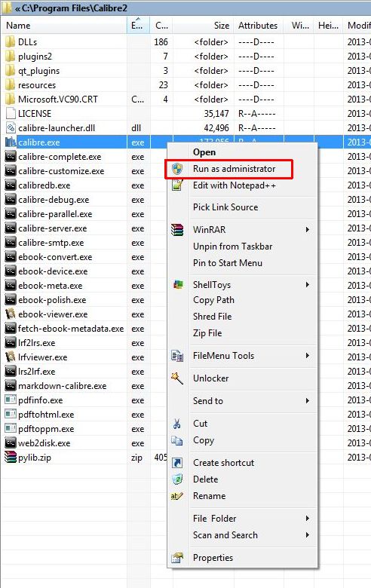Click the ebook-viewer.exe file icon
Screen dimensions: 371x588
[x=10, y=314]
